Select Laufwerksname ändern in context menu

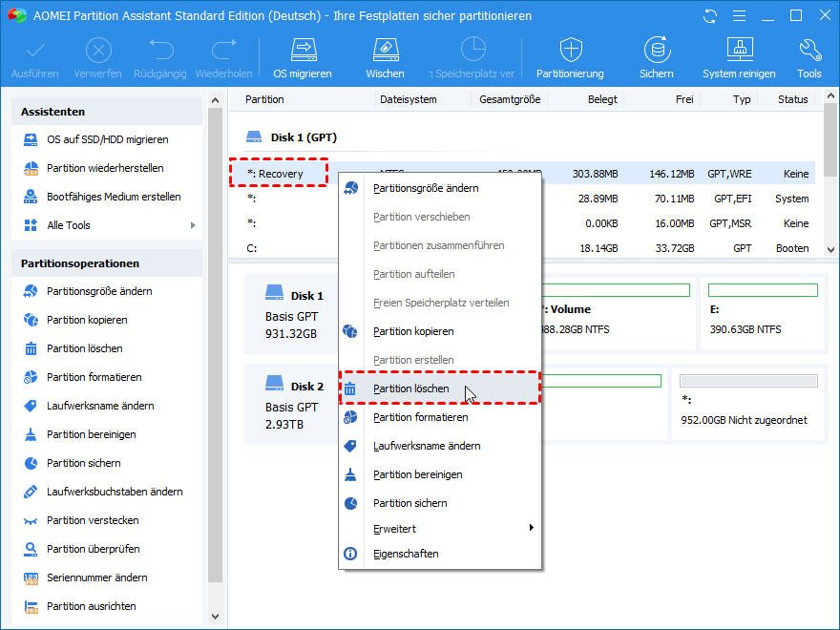pos(439,446)
